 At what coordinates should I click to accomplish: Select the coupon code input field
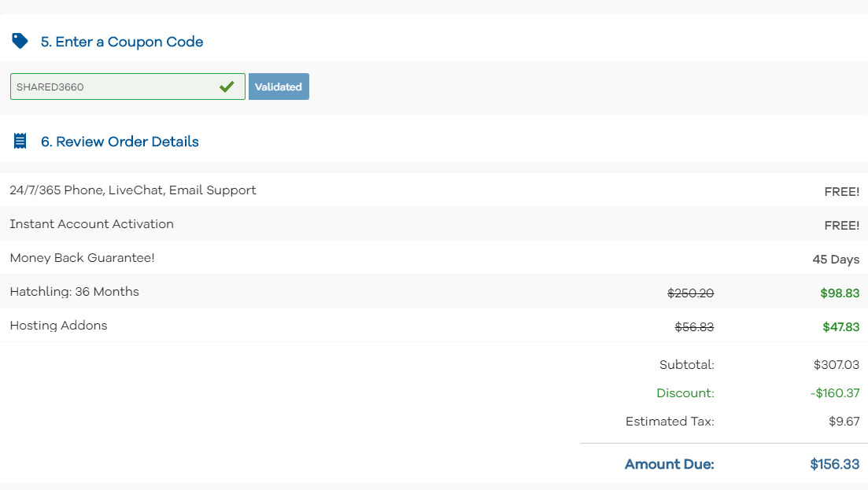click(x=118, y=87)
